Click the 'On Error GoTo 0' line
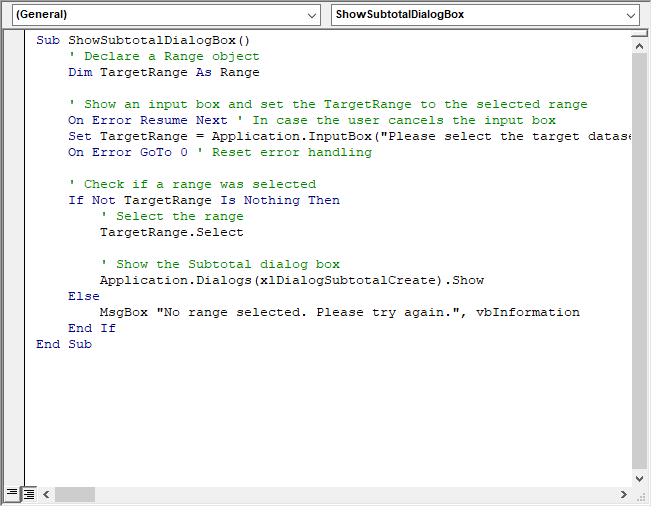The width and height of the screenshot is (652, 506). pyautogui.click(x=220, y=153)
